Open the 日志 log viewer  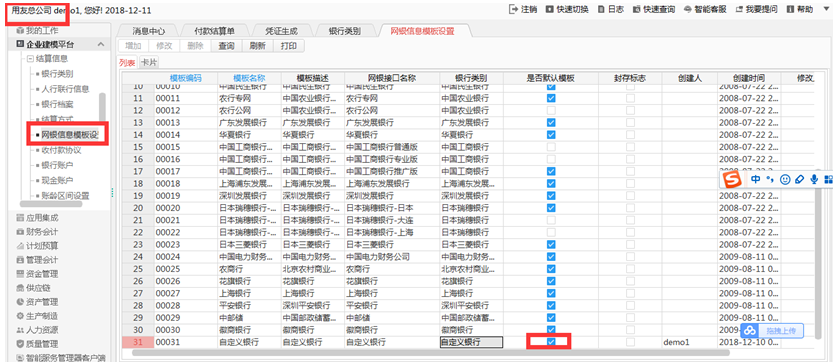(610, 9)
